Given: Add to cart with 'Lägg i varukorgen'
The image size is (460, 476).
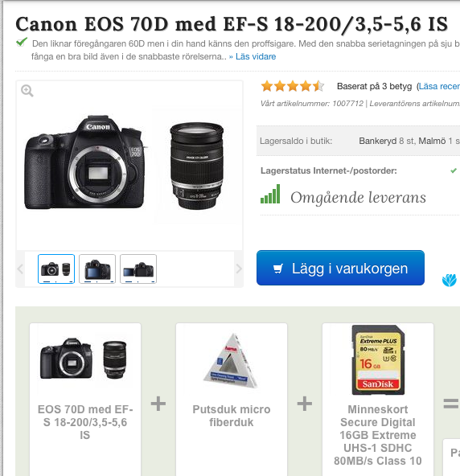Looking at the screenshot, I should click(x=340, y=268).
